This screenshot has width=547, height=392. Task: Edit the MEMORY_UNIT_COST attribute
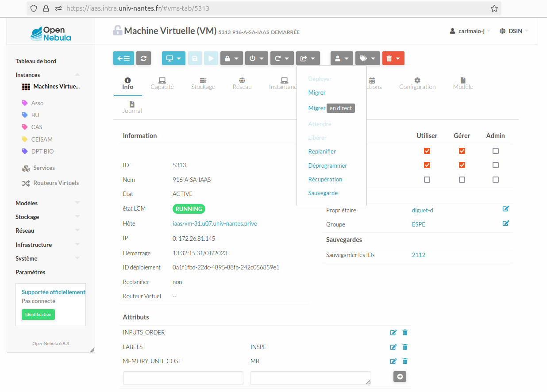[x=393, y=361]
